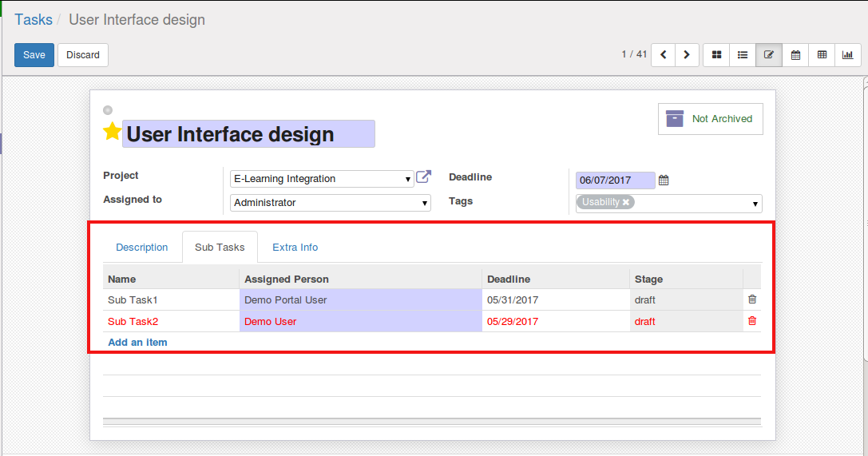Switch to list view icon

tap(743, 55)
